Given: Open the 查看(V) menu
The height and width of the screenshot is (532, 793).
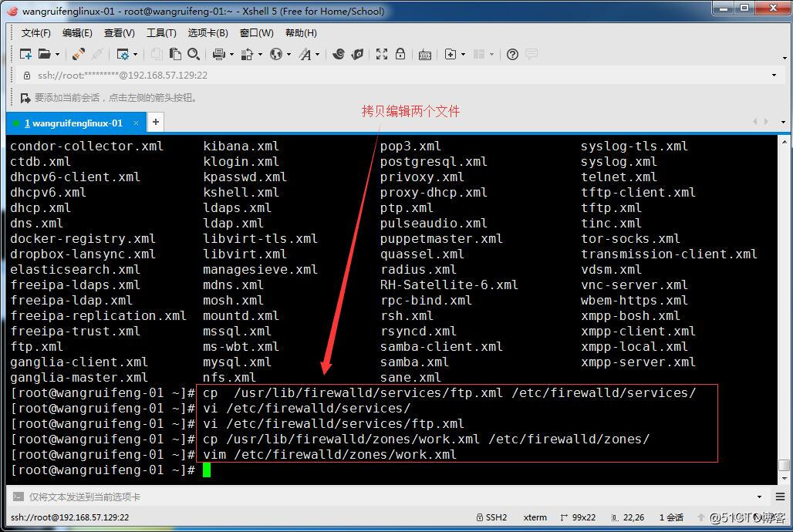Looking at the screenshot, I should pyautogui.click(x=120, y=33).
